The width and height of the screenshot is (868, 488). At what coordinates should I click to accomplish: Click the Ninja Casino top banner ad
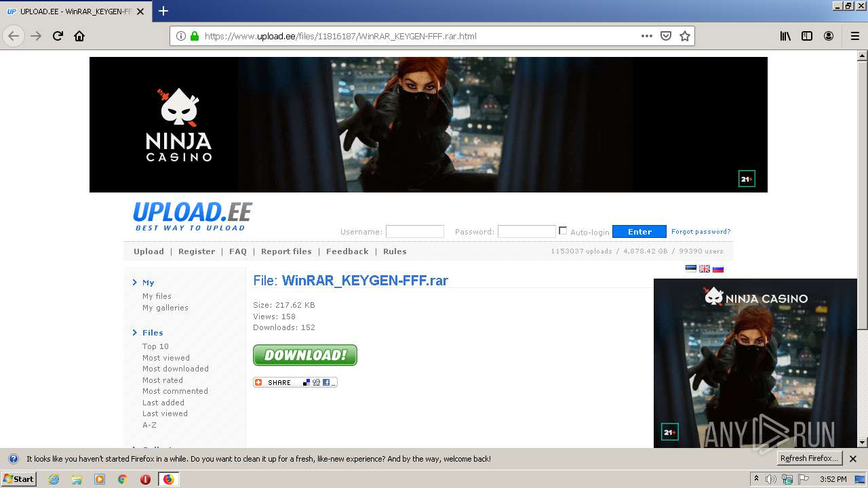pyautogui.click(x=429, y=125)
